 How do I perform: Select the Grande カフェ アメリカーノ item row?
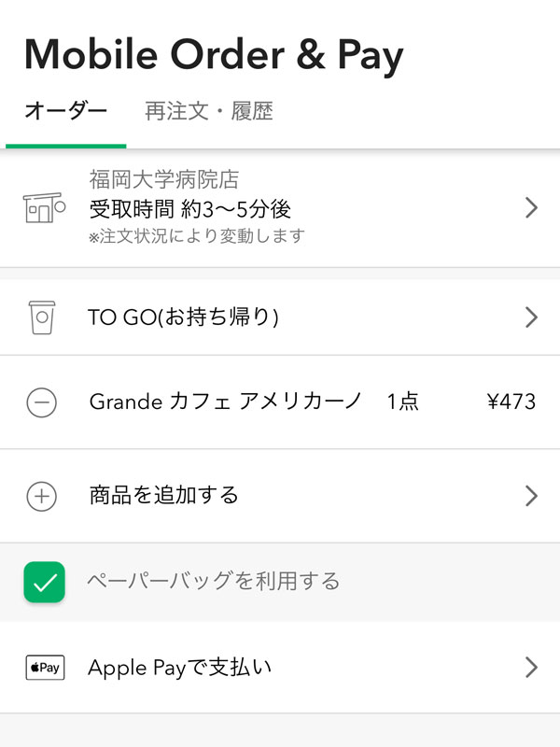point(280,402)
